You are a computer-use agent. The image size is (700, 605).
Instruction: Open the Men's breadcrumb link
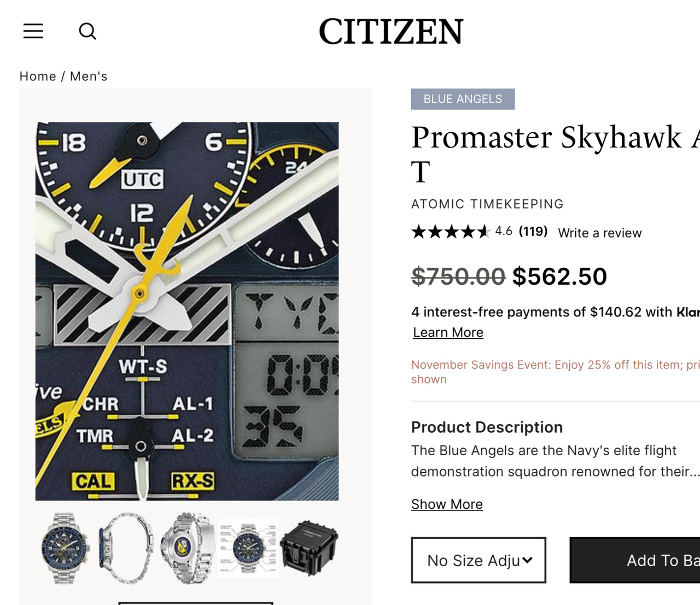pyautogui.click(x=89, y=76)
